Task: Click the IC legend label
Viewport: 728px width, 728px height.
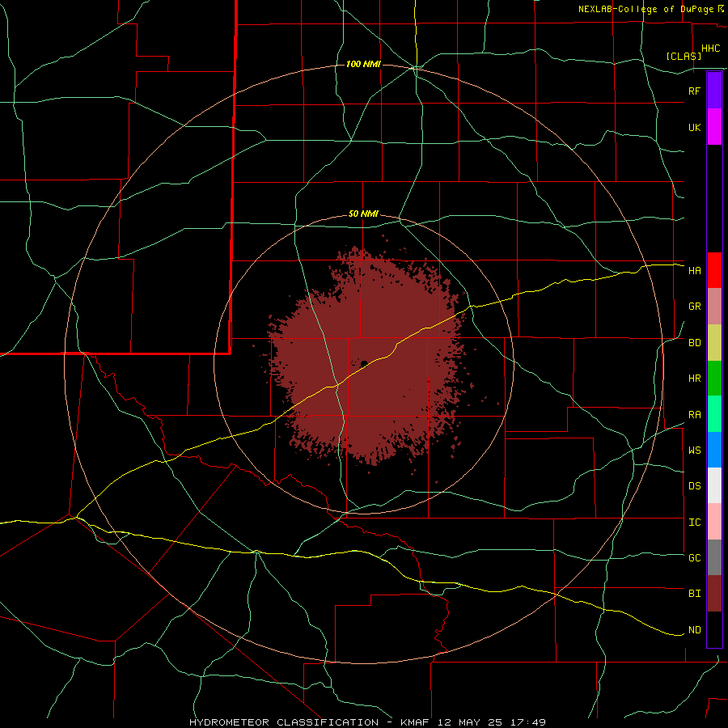Action: point(694,523)
